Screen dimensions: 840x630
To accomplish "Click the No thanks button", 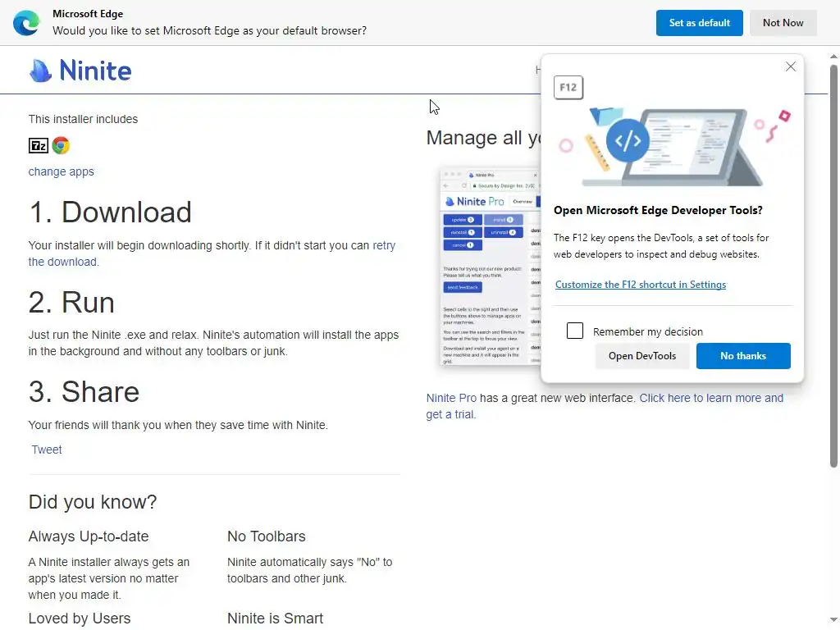I will pyautogui.click(x=743, y=356).
